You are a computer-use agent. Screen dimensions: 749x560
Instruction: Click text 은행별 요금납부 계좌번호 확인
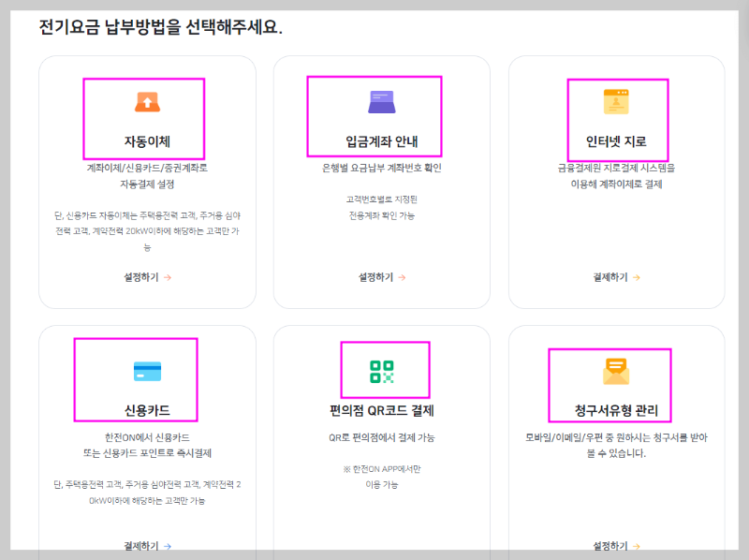(382, 168)
